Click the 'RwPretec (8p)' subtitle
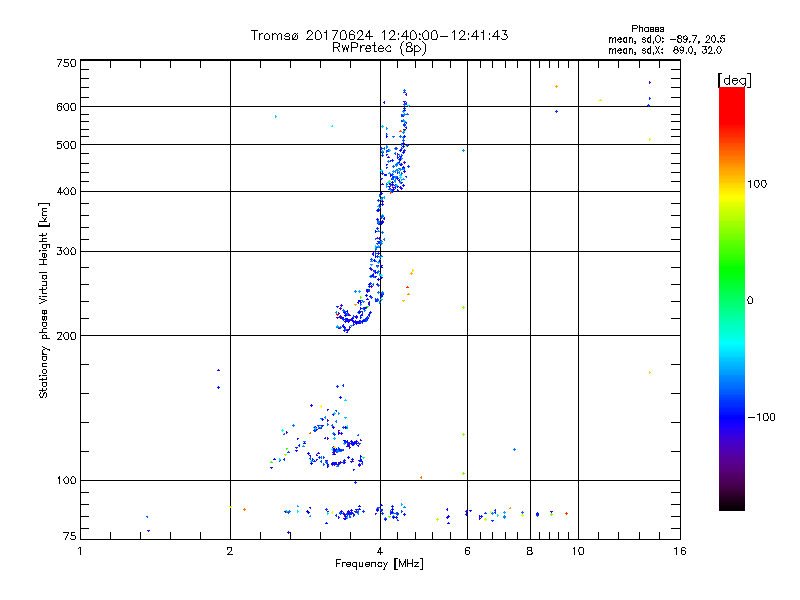This screenshot has width=800, height=600. click(379, 48)
